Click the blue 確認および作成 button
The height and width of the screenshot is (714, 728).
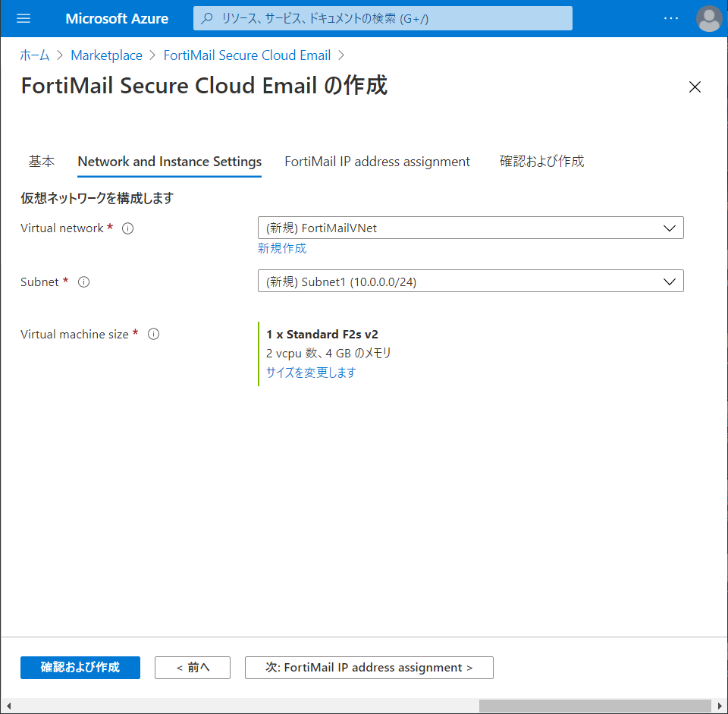80,668
